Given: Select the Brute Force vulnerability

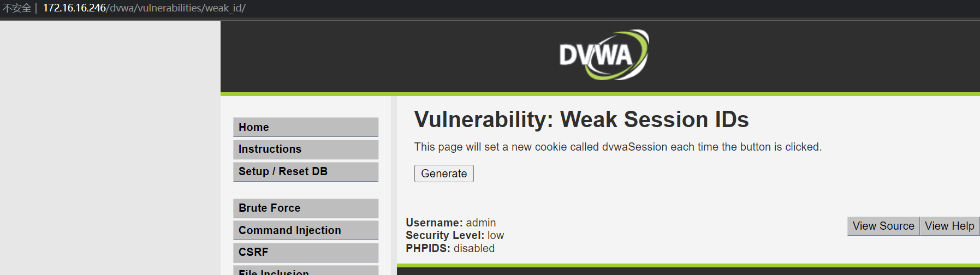Looking at the screenshot, I should tap(306, 208).
